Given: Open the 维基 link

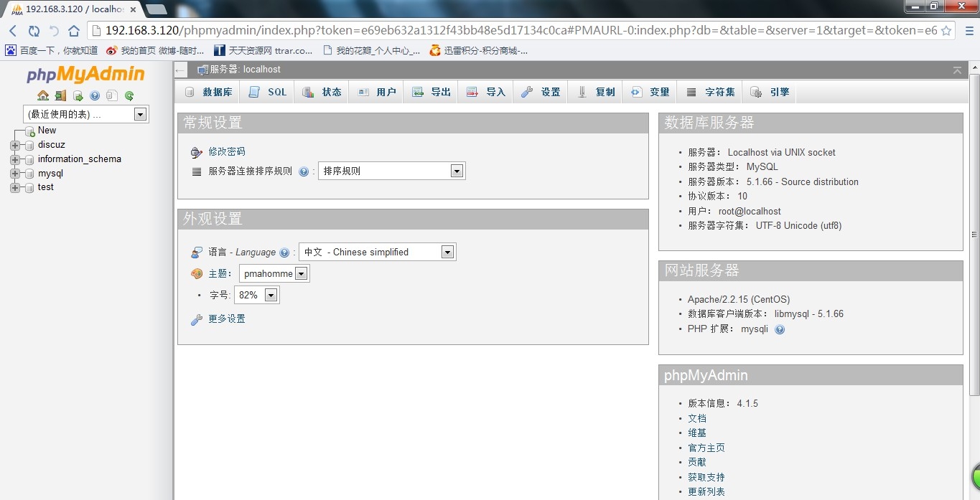Looking at the screenshot, I should [x=697, y=433].
